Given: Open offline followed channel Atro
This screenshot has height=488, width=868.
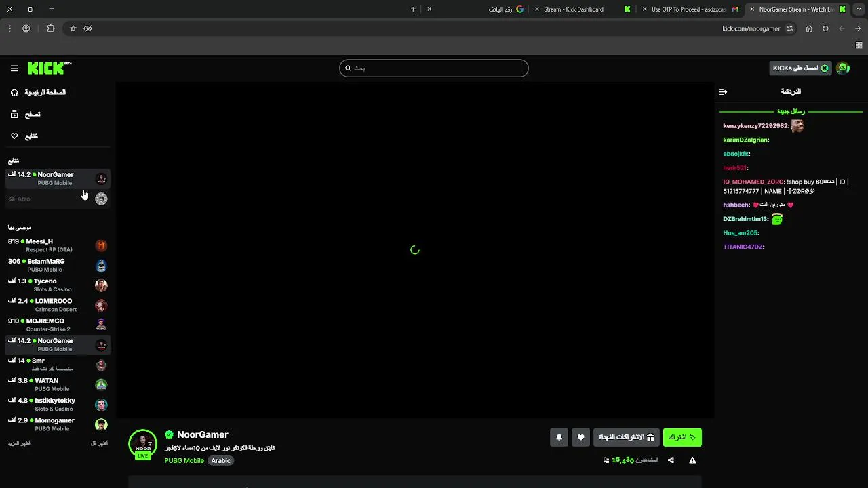Looking at the screenshot, I should (58, 199).
